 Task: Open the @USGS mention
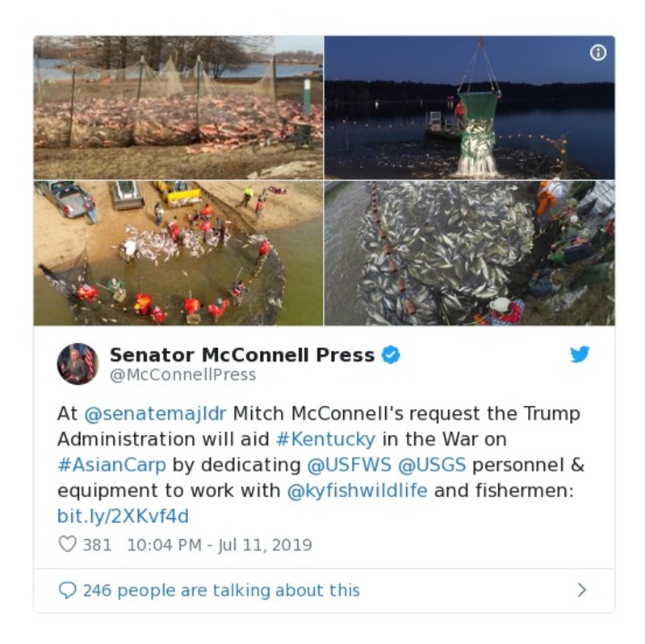coord(432,465)
